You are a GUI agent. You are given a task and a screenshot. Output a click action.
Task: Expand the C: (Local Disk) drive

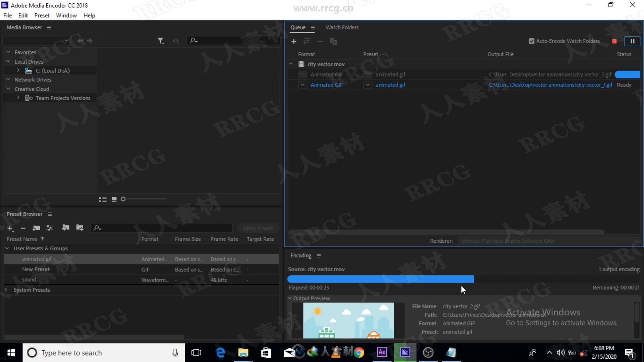pos(18,71)
